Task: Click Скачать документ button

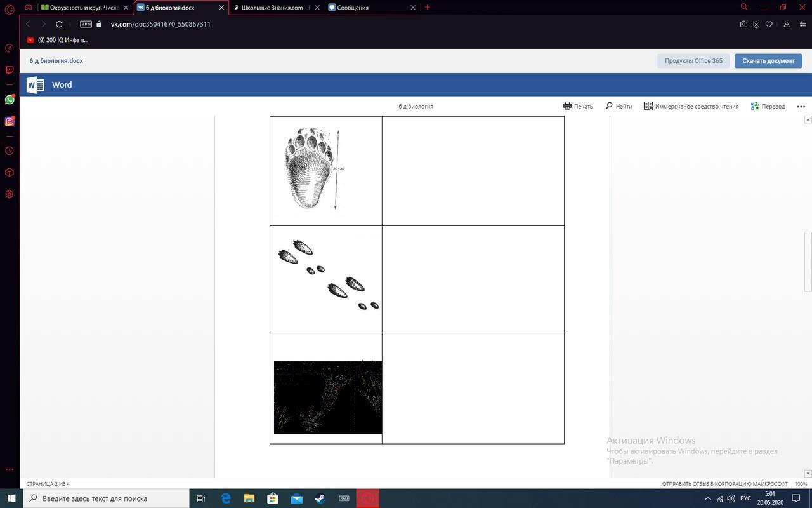Action: (768, 61)
